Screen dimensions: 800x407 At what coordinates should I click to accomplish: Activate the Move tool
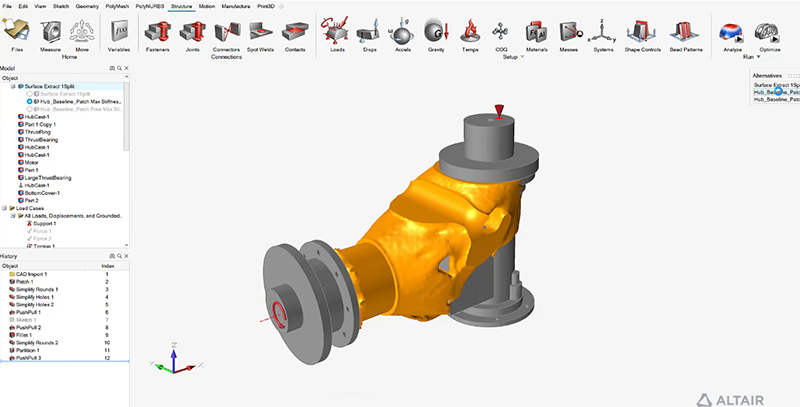82,36
